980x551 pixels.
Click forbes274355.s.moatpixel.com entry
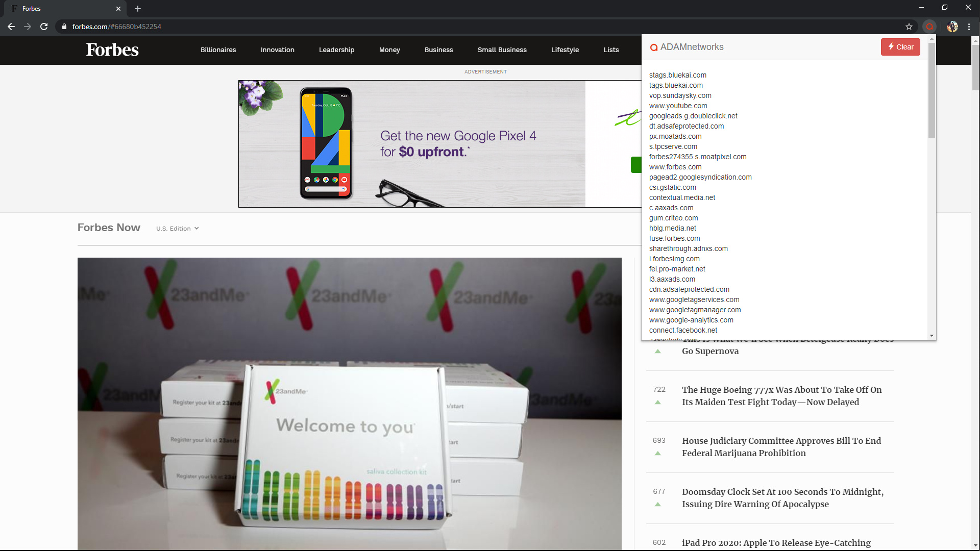tap(698, 157)
